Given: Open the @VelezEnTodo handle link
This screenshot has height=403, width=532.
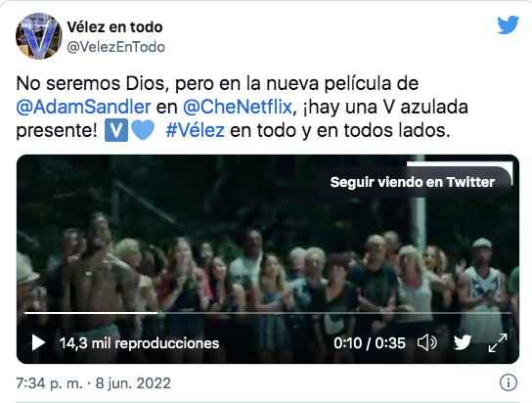Looking at the screenshot, I should [115, 47].
